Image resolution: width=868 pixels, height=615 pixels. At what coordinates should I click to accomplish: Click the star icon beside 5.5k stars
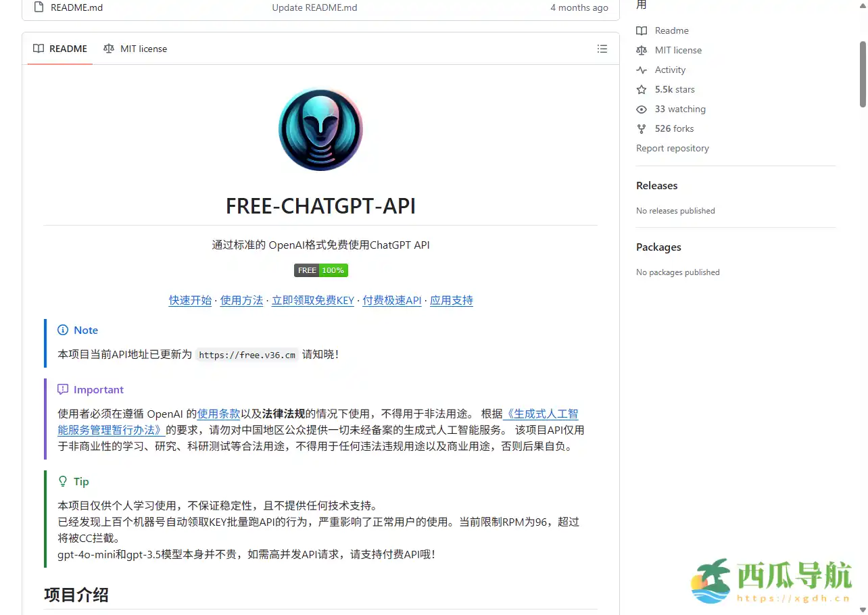(x=640, y=89)
